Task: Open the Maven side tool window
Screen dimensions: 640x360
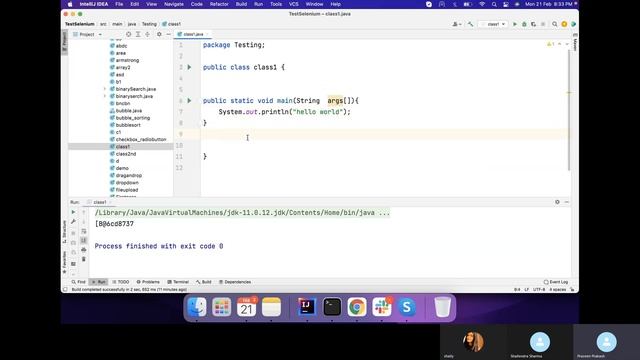Action: pos(575,42)
